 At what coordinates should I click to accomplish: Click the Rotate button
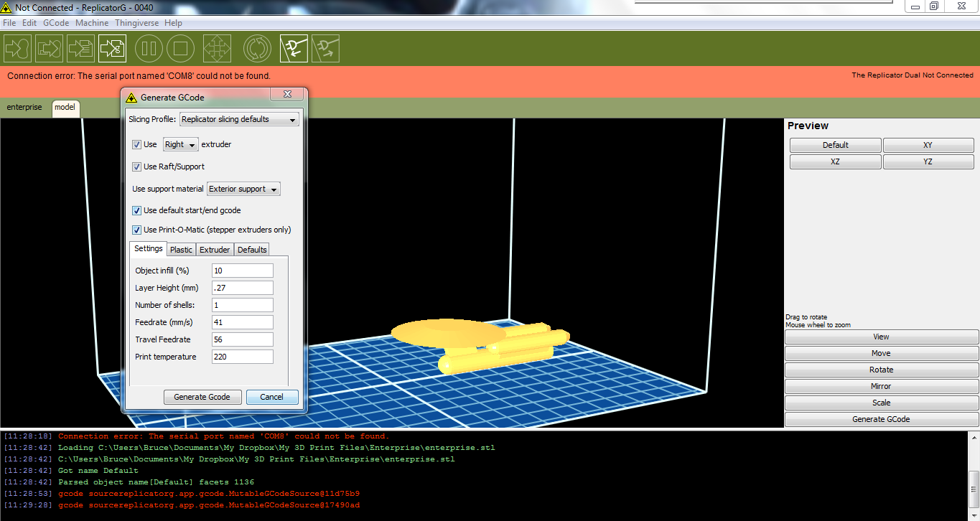tap(882, 370)
